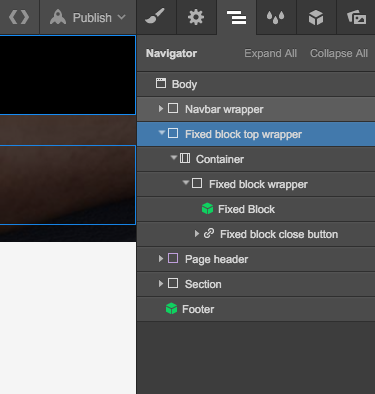The image size is (375, 394).
Task: Click the Fixed Block green symbol icon
Action: [207, 209]
